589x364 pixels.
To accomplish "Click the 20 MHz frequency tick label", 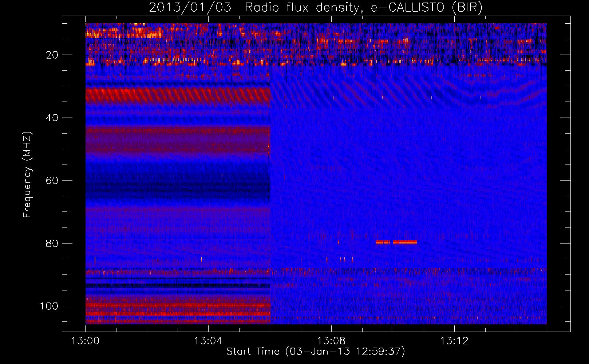I will tap(52, 55).
